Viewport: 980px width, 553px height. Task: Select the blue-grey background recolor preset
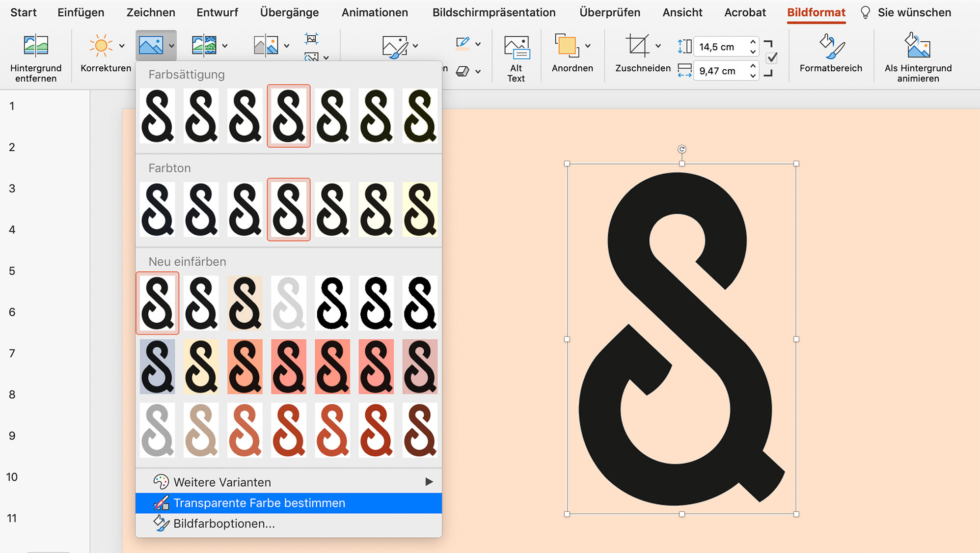158,366
